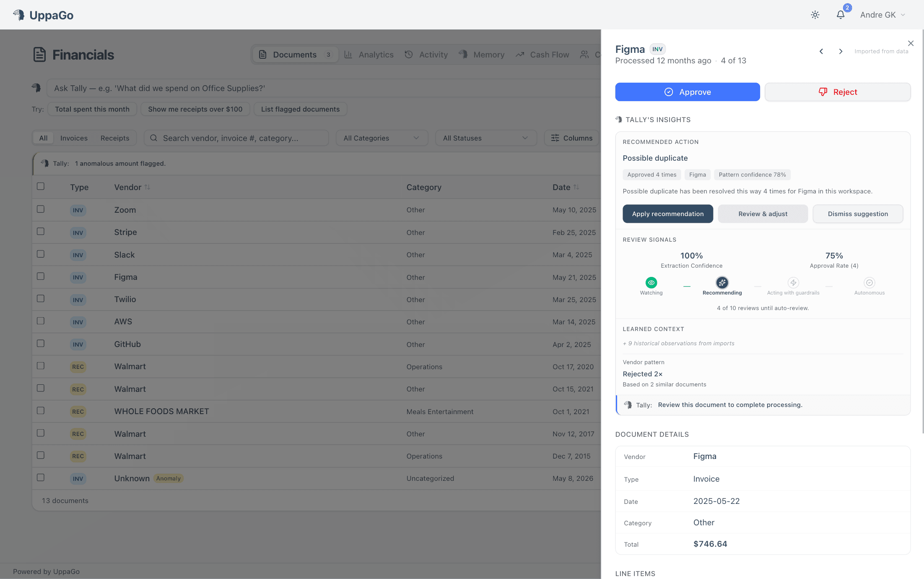
Task: Click the INV badge beside Figma title
Action: (x=657, y=49)
